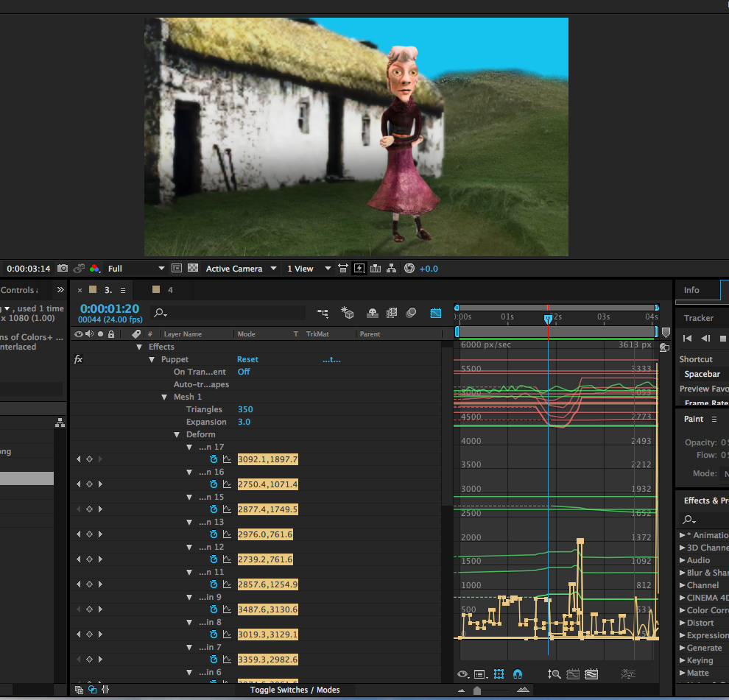Toggle the Draft 3D icon
The height and width of the screenshot is (700, 729).
[348, 313]
